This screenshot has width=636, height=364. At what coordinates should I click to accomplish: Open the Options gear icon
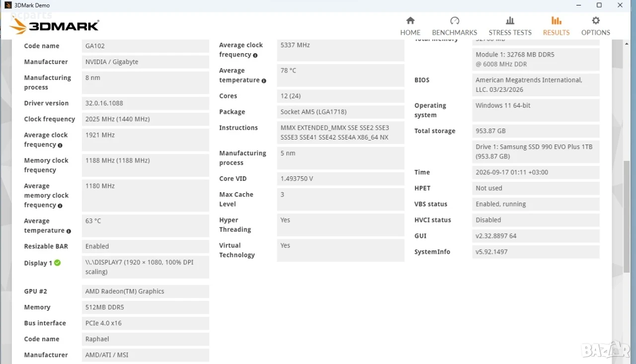[x=596, y=20]
